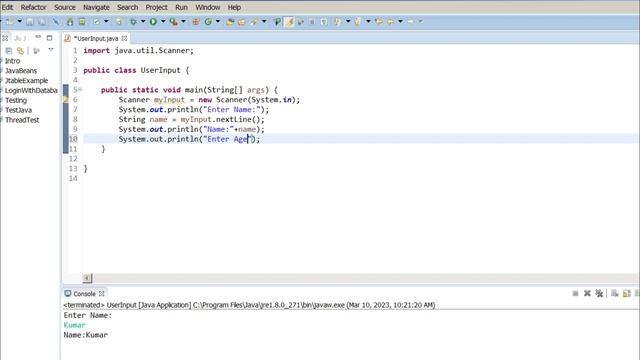The width and height of the screenshot is (640, 360).
Task: Open the Edit menu
Action: (x=7, y=7)
